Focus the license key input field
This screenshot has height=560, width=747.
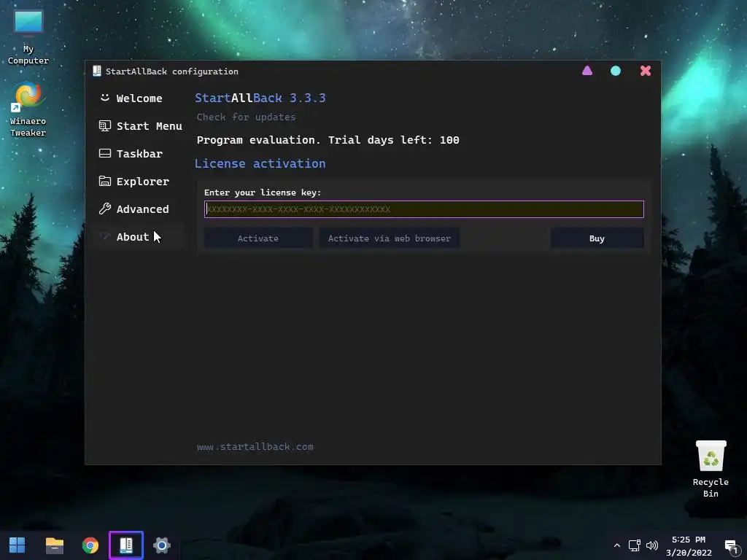[x=424, y=209]
